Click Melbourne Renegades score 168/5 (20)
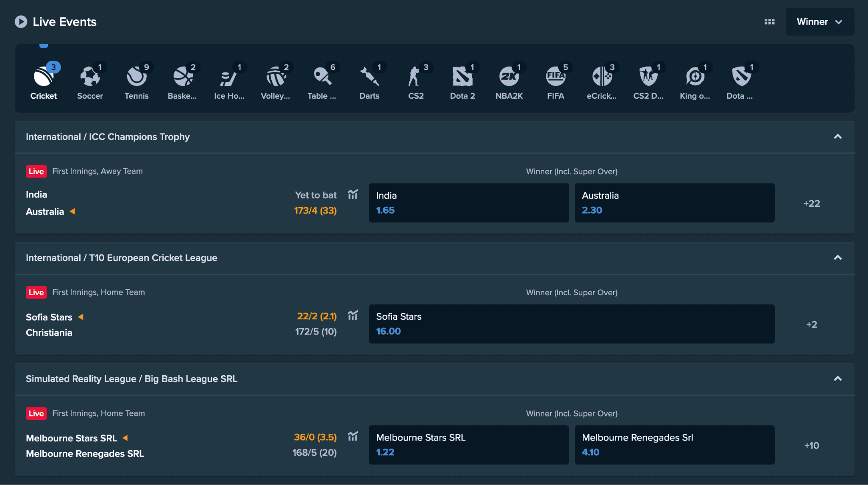Image resolution: width=868 pixels, height=485 pixels. click(314, 453)
